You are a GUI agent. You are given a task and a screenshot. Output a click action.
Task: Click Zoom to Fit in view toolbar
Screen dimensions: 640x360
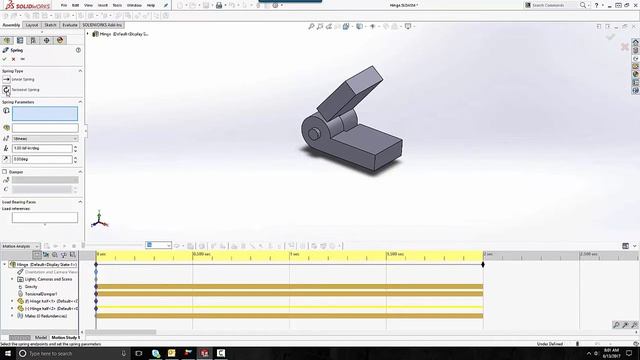(x=311, y=27)
